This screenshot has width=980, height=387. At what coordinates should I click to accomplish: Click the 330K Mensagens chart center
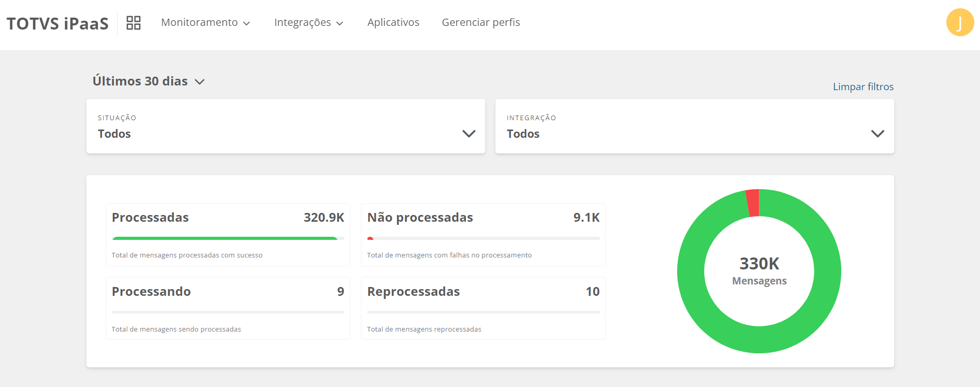(x=759, y=271)
